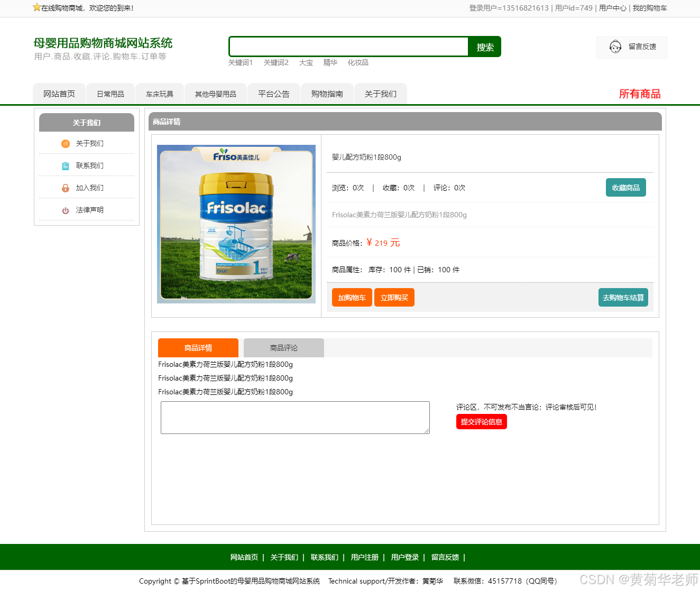Select search keyword 化妆品
The height and width of the screenshot is (591, 700).
point(358,62)
